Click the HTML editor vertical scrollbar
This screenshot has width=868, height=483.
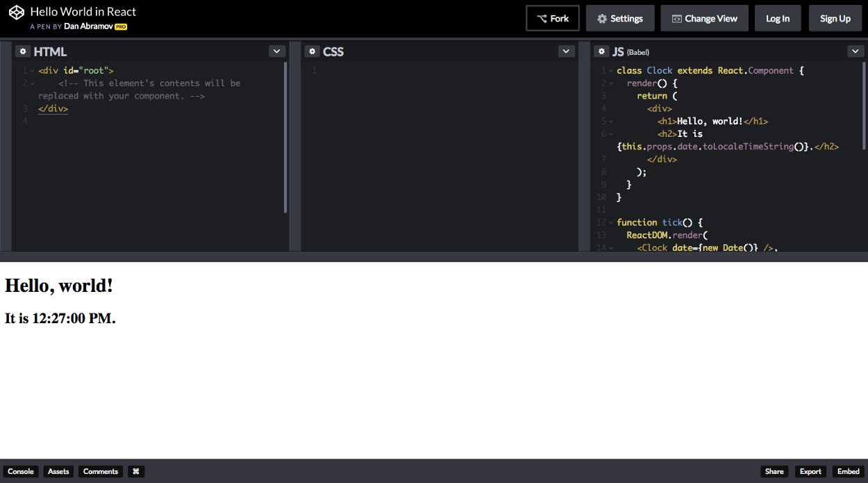[285, 138]
